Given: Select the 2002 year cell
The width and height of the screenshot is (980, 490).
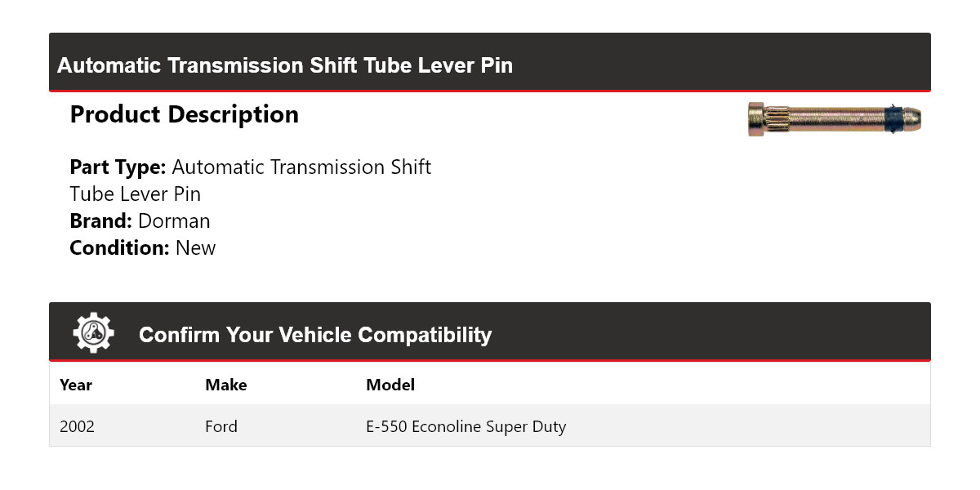Looking at the screenshot, I should tap(77, 426).
